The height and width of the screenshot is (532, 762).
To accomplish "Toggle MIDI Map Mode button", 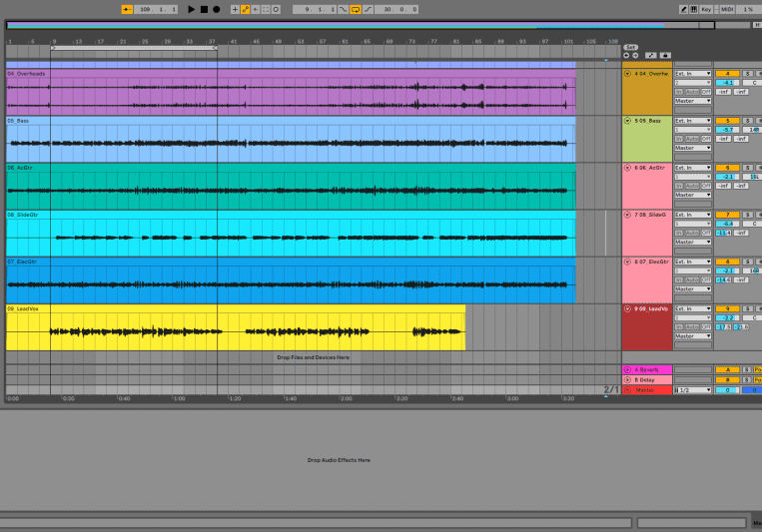I will pyautogui.click(x=727, y=9).
